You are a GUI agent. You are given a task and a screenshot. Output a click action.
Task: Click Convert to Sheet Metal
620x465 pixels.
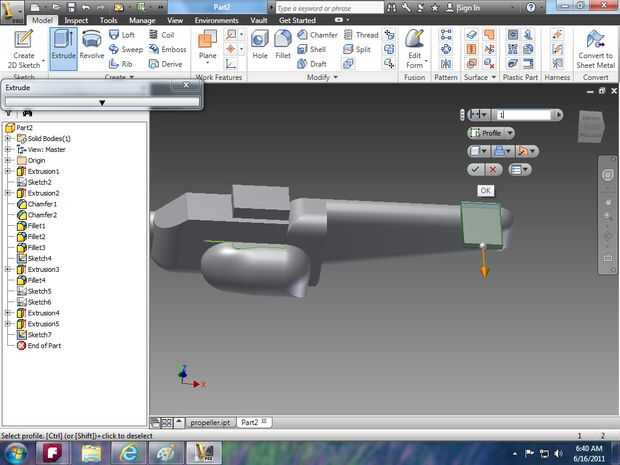(595, 49)
